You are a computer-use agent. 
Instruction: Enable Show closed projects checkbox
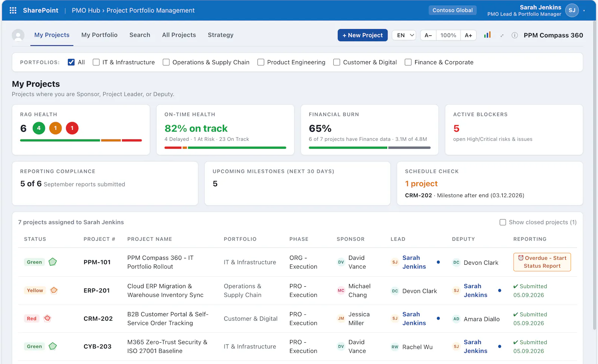click(x=503, y=222)
